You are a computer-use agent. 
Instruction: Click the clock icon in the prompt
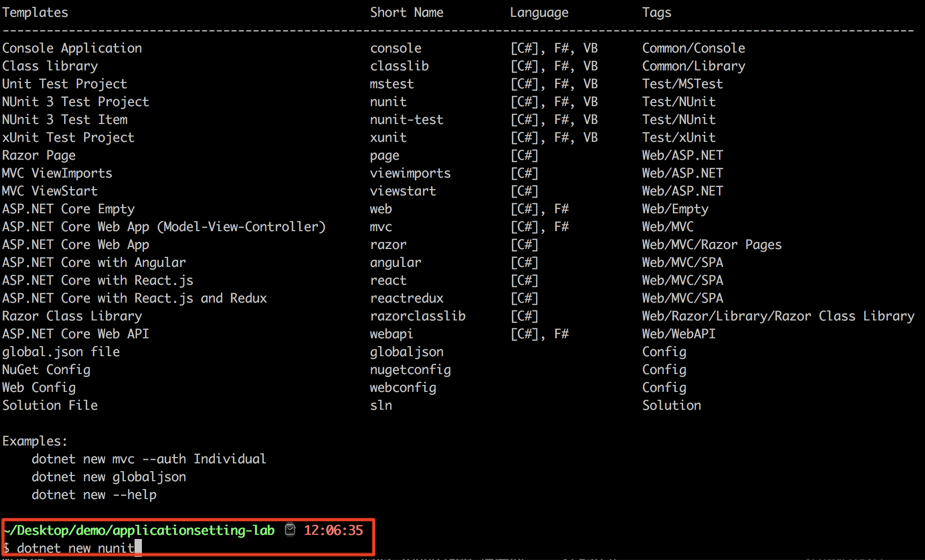[x=290, y=530]
